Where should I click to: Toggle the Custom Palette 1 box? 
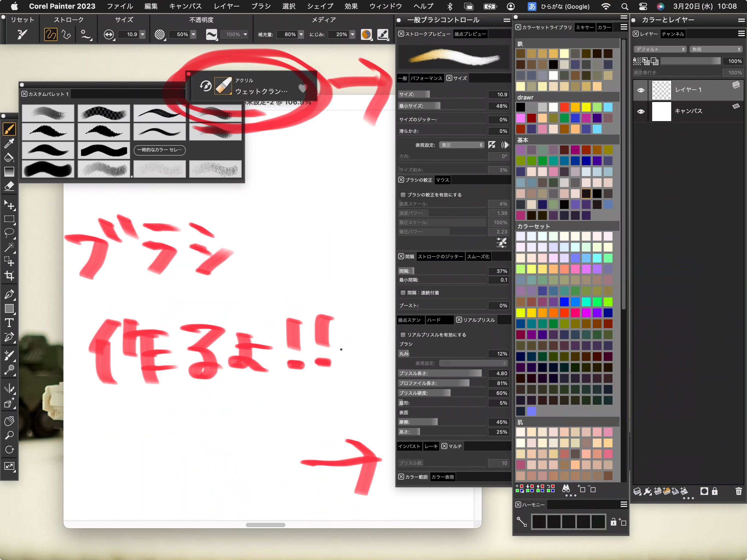point(24,94)
